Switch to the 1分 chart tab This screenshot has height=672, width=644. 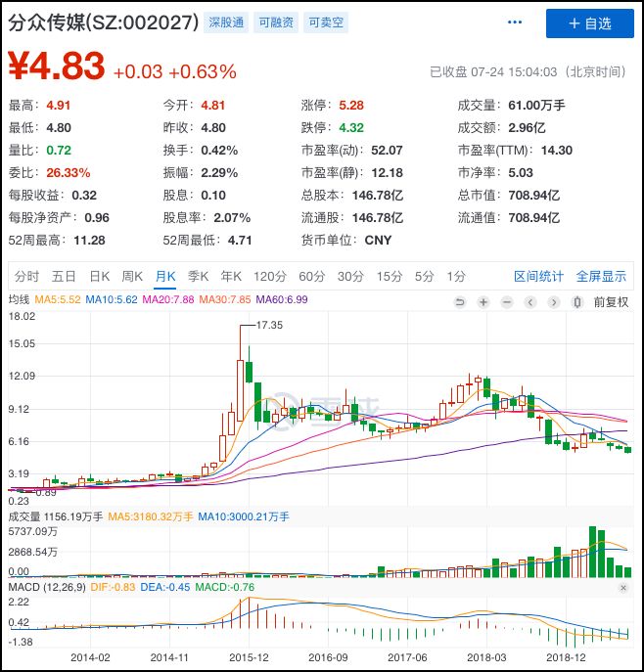coord(456,277)
